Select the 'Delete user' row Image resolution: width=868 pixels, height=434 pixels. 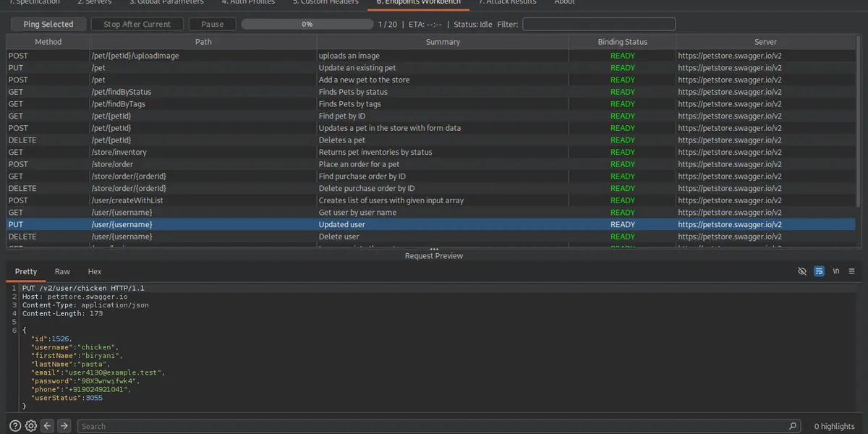[x=431, y=237]
